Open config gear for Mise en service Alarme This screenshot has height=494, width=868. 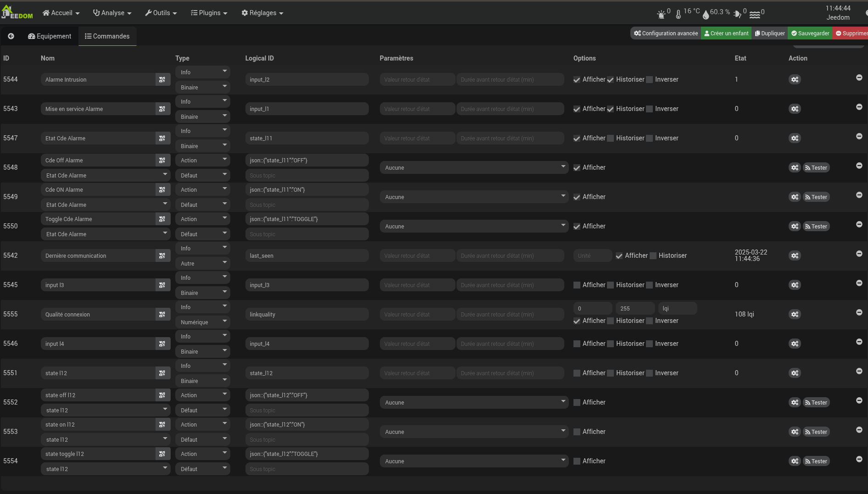point(795,109)
